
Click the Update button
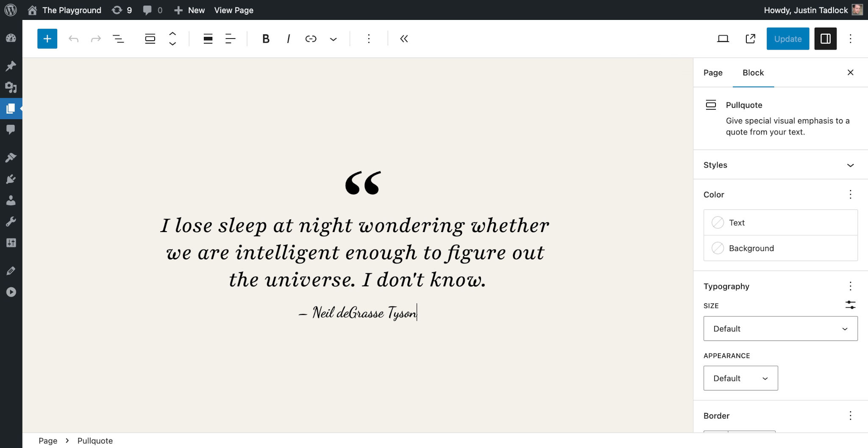787,39
